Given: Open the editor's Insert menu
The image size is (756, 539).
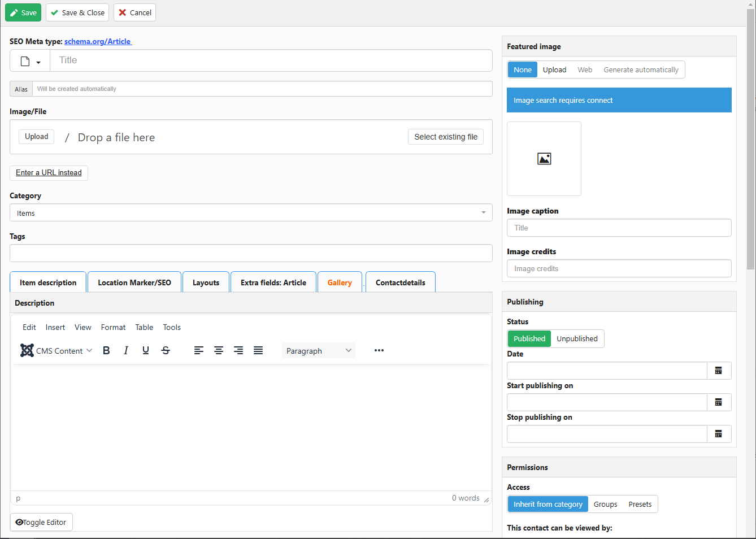Looking at the screenshot, I should (x=55, y=327).
